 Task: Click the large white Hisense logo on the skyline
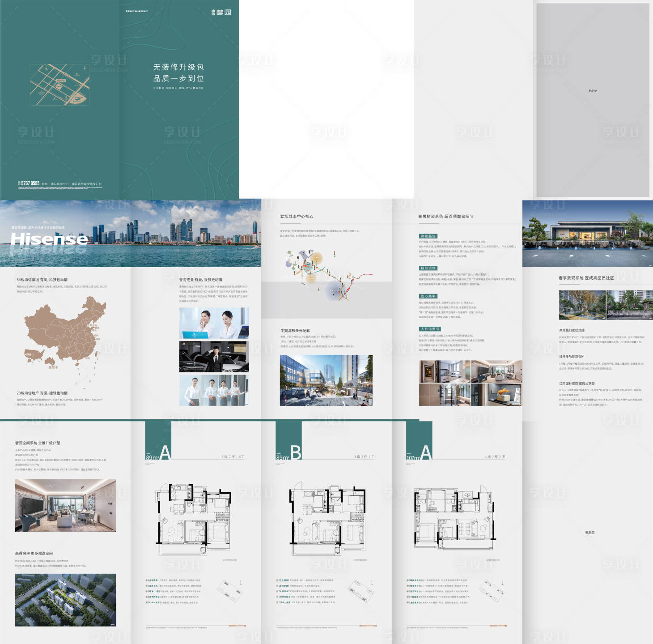click(x=49, y=239)
